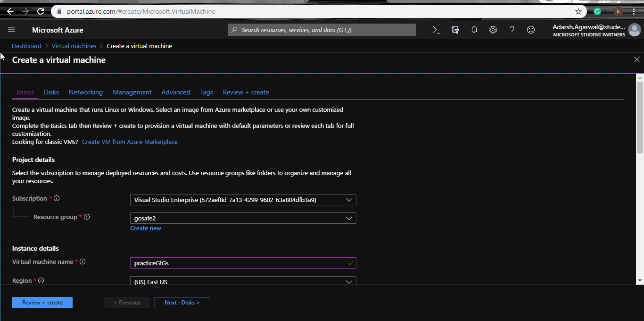Open Azure Cloud Shell icon
The height and width of the screenshot is (321, 644).
pyautogui.click(x=437, y=30)
